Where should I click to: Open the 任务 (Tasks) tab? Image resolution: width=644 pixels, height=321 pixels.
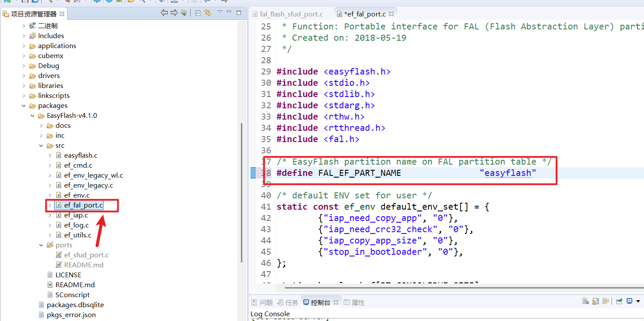point(288,302)
